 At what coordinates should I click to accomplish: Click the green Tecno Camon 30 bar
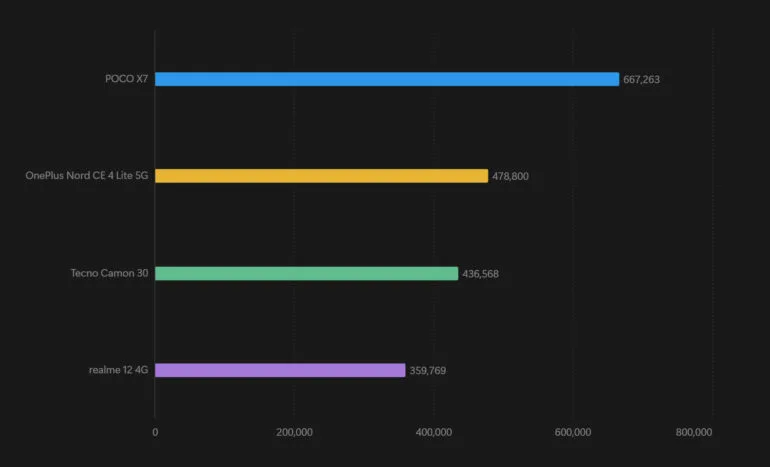306,274
